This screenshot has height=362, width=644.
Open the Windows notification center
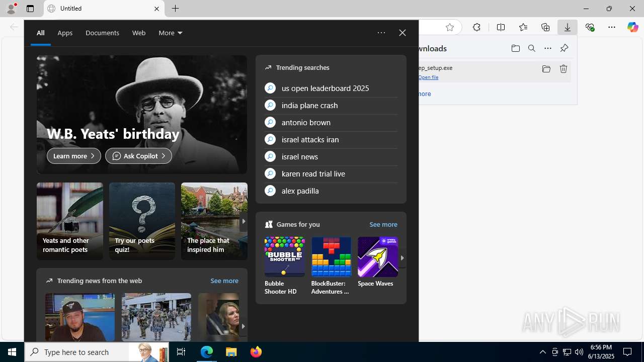tap(628, 352)
